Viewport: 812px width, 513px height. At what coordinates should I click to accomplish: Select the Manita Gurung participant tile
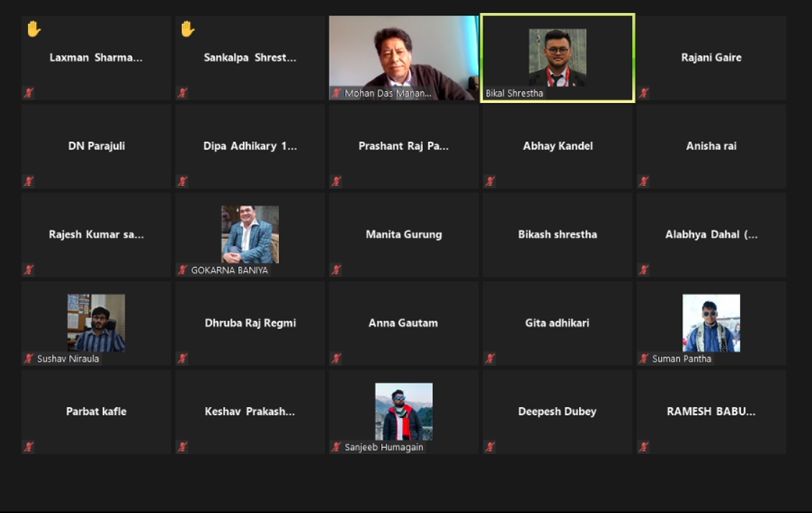click(403, 235)
